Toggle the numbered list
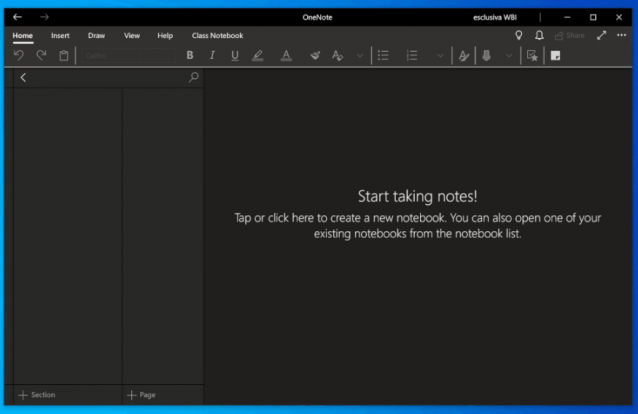Screen dimensions: 638x414 [412, 55]
